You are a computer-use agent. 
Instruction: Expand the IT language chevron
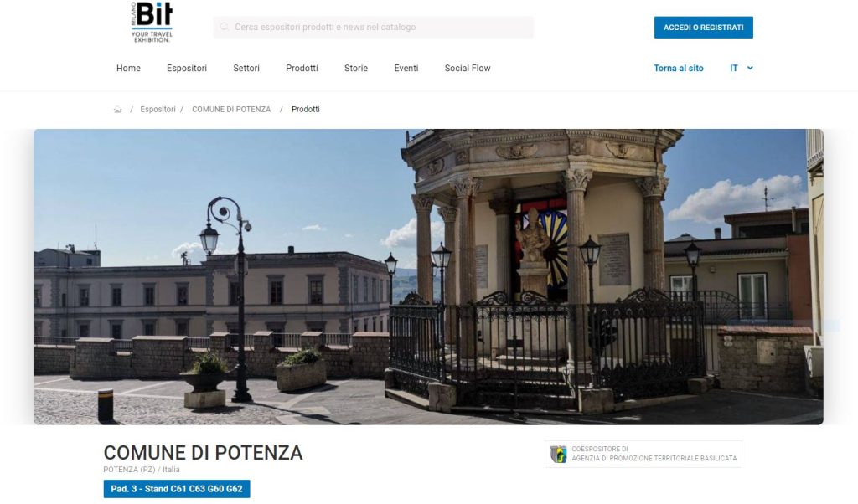pos(750,69)
